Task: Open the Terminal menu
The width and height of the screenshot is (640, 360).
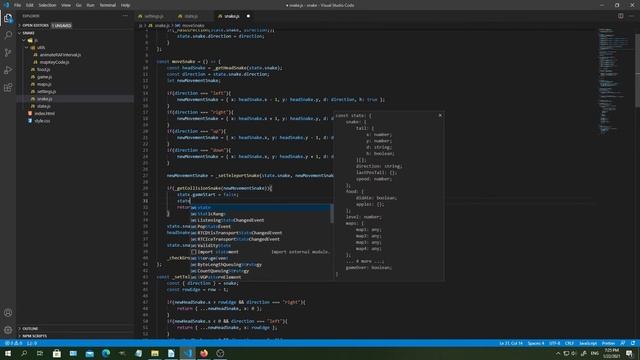Action: [108, 5]
